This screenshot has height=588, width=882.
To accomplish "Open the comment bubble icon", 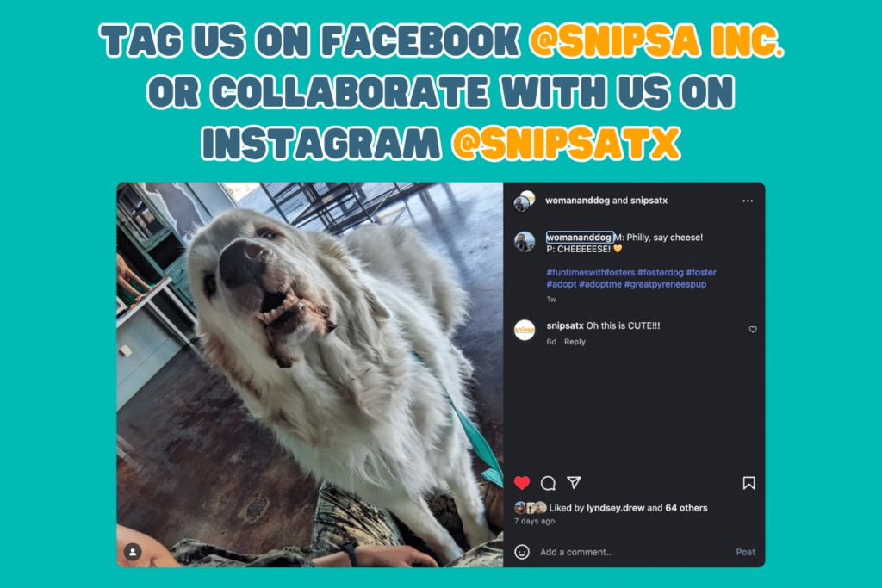I will [548, 483].
